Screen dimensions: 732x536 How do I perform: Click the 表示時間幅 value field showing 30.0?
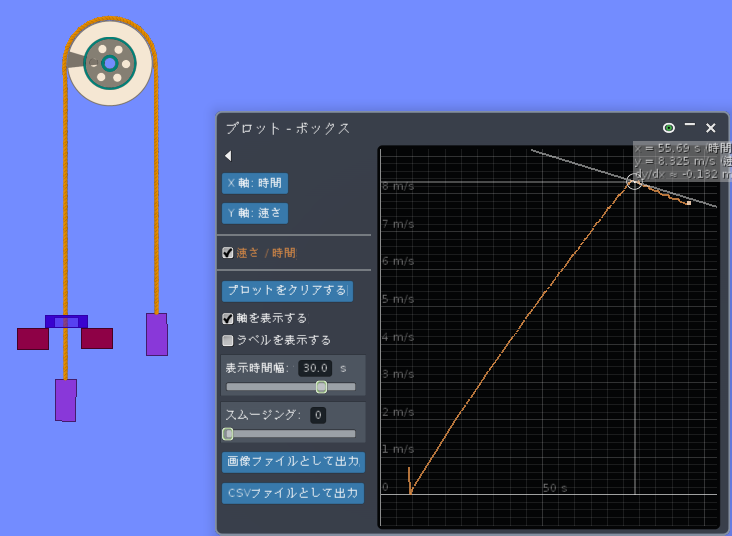pos(315,368)
